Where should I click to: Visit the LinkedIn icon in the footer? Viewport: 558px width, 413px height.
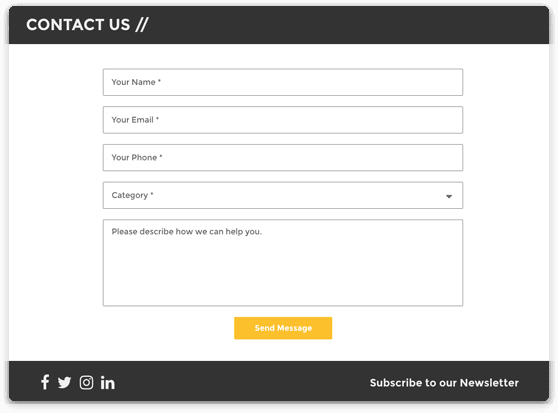107,382
